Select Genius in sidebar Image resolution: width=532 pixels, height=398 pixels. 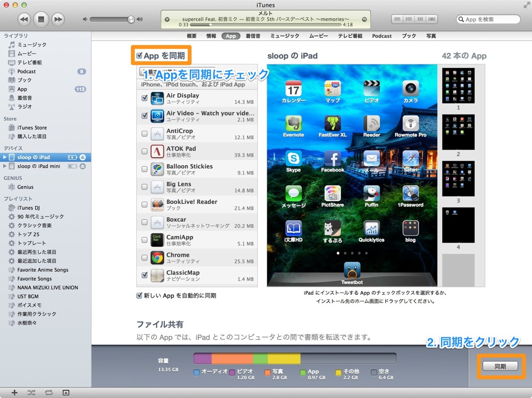25,187
